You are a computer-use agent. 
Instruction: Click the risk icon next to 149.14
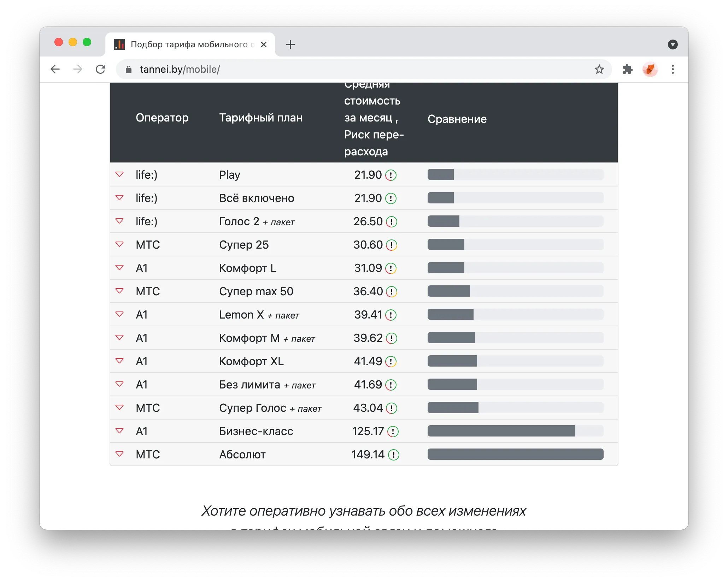pyautogui.click(x=393, y=455)
